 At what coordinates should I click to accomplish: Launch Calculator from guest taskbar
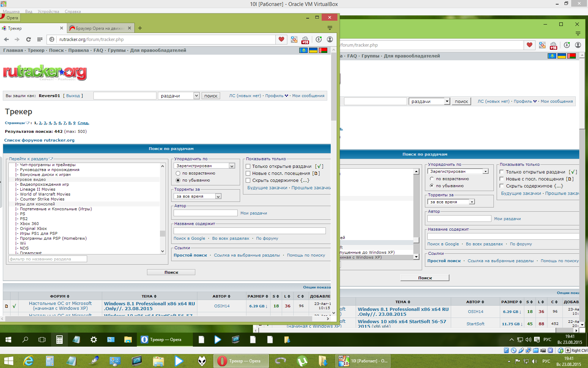click(59, 340)
